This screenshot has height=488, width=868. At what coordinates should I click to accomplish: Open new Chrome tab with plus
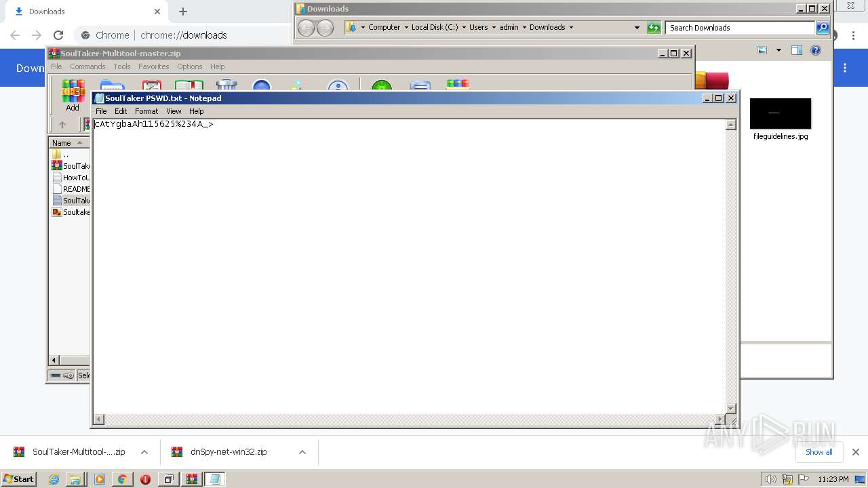pos(183,12)
